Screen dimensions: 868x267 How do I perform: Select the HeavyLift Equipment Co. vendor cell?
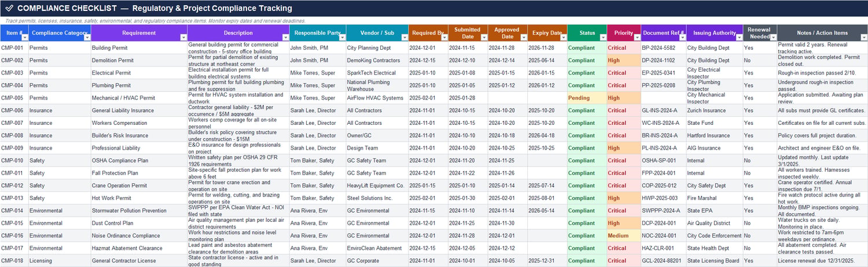(377, 186)
